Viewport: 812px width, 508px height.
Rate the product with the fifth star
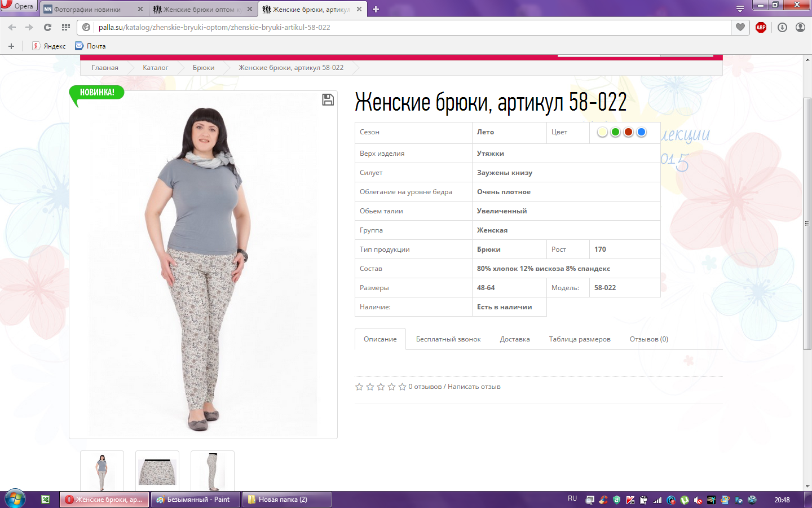tap(402, 387)
